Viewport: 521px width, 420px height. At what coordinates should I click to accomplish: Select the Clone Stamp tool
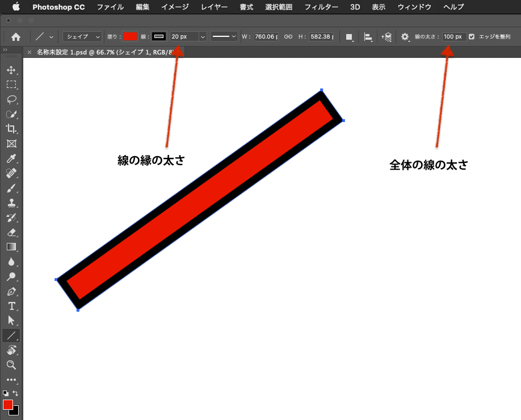[x=11, y=203]
